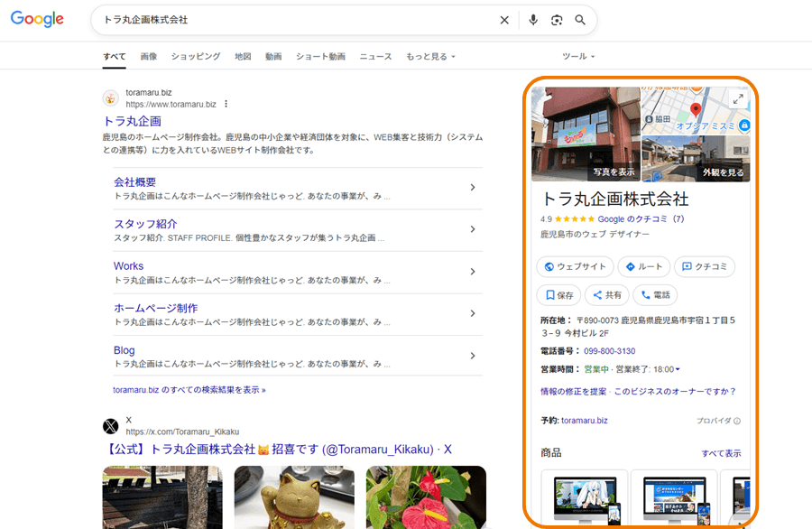Open the 予約 toramaru.biz link
The height and width of the screenshot is (529, 812).
584,421
